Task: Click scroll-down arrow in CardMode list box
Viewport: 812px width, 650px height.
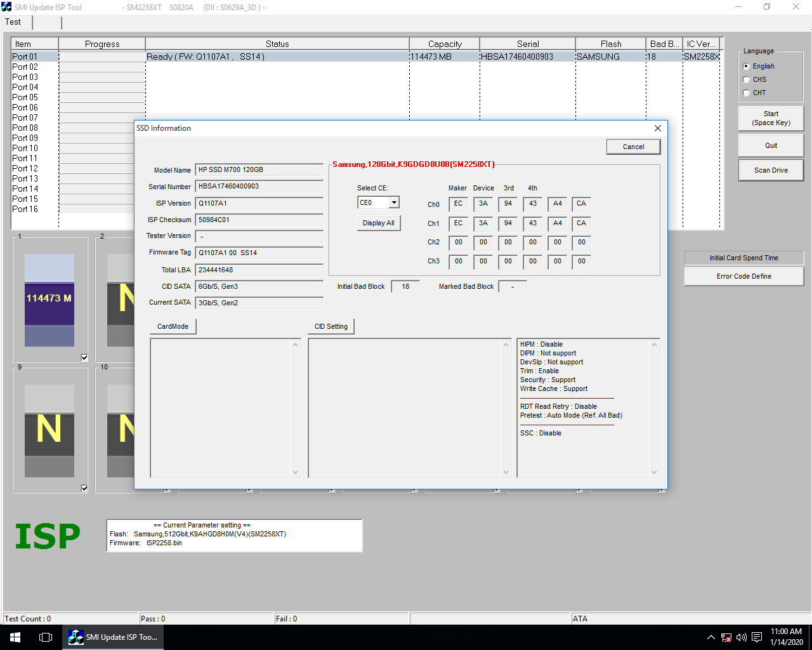Action: (x=295, y=472)
